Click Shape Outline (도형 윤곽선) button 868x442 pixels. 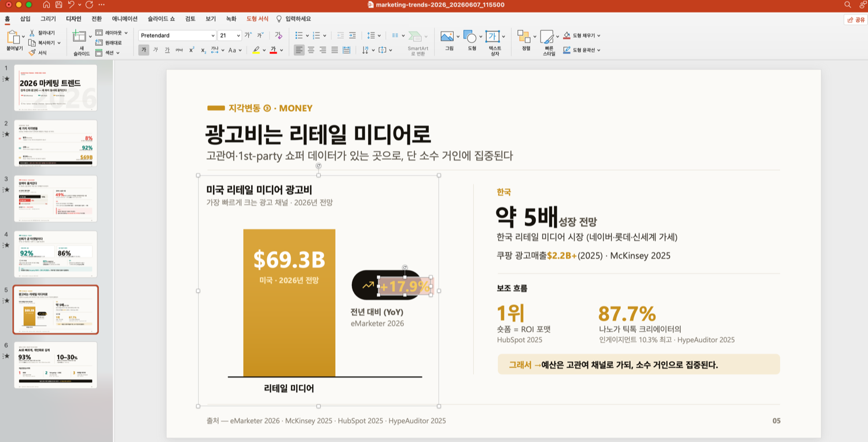click(x=582, y=50)
